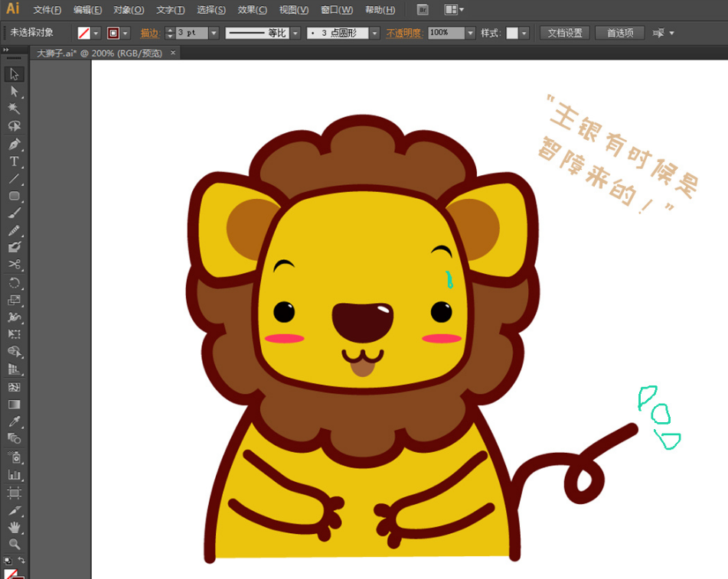Select the Rounded Rectangle tool
This screenshot has height=579, width=728.
point(14,196)
